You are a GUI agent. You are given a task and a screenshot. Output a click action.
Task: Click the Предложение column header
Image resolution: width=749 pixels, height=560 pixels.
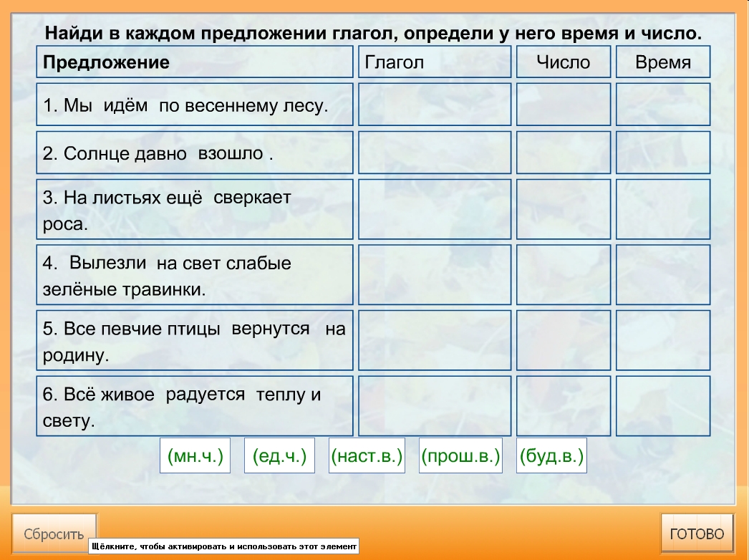[x=195, y=62]
